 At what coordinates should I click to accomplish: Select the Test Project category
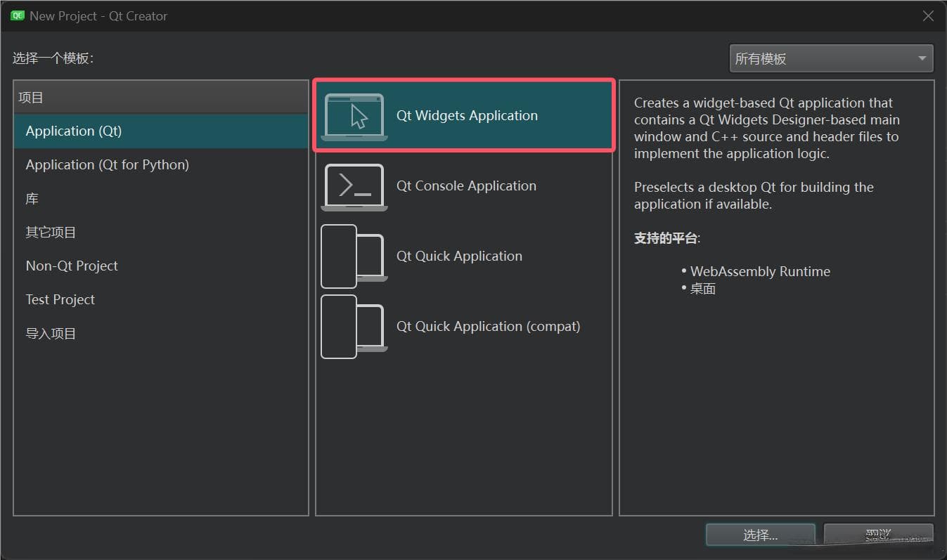pos(161,300)
